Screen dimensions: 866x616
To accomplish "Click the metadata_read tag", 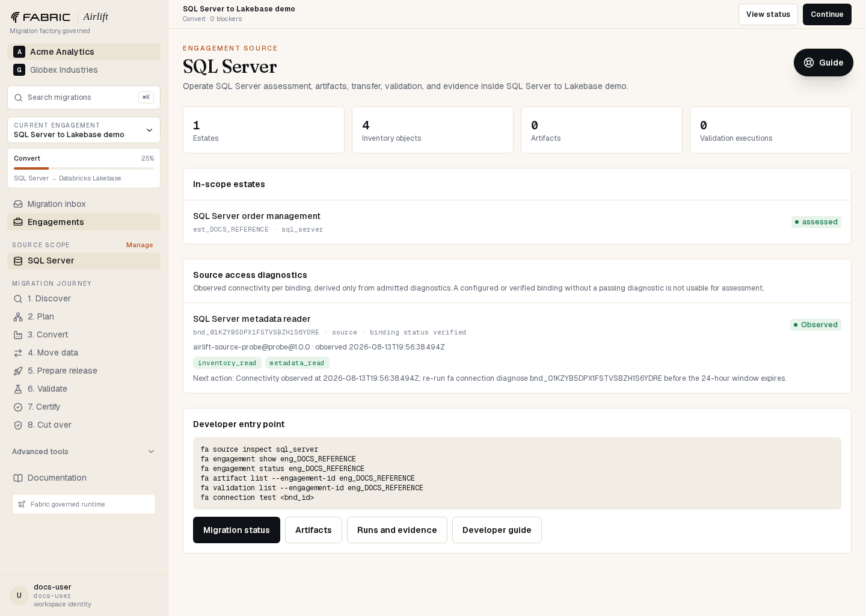I will click(x=297, y=363).
